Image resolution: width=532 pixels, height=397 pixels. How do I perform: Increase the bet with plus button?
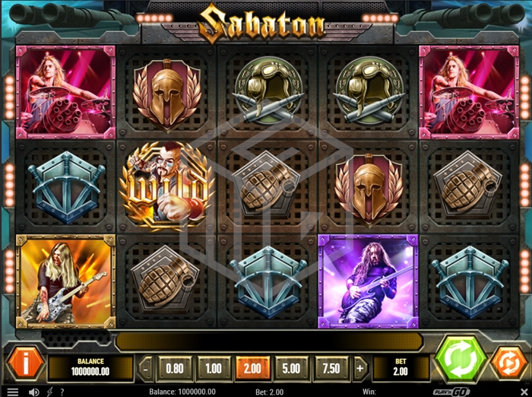click(x=359, y=368)
